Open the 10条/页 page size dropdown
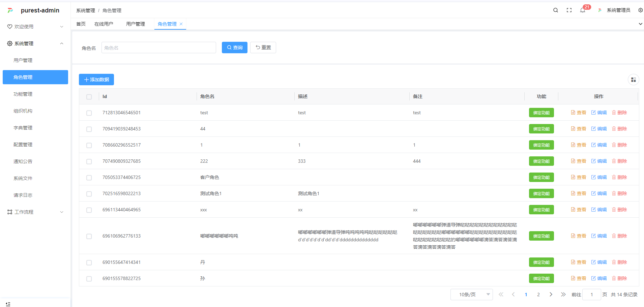 (x=471, y=295)
